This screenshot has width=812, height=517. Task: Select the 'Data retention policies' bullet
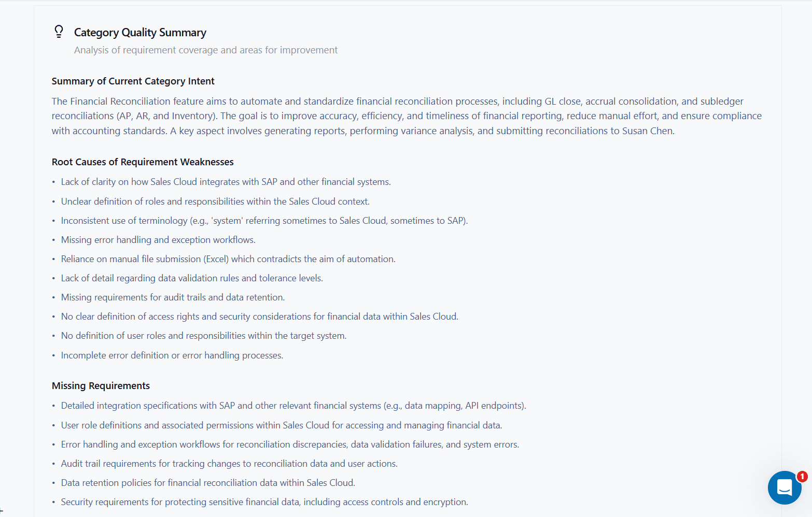coord(208,482)
